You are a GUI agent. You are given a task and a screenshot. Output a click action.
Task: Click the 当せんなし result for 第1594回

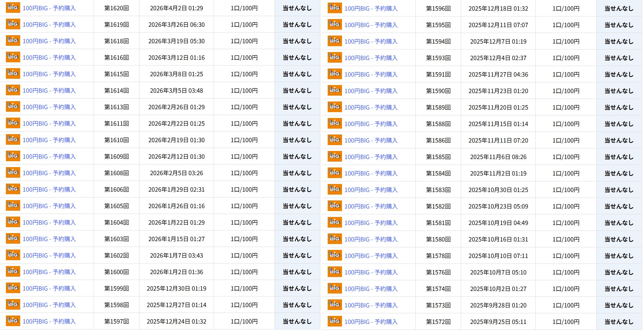(619, 41)
